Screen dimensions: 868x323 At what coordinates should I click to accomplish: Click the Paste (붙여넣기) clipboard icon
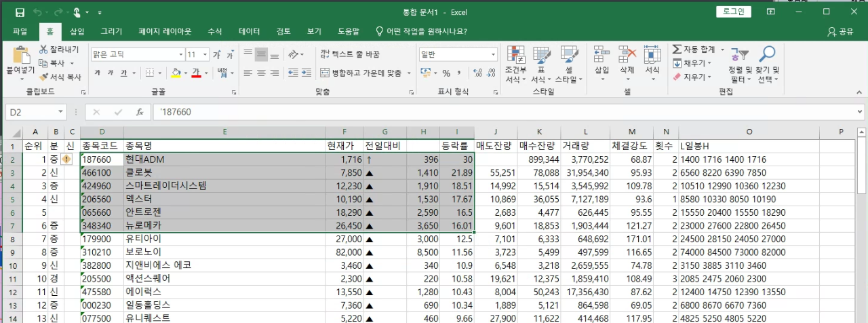pyautogui.click(x=21, y=56)
